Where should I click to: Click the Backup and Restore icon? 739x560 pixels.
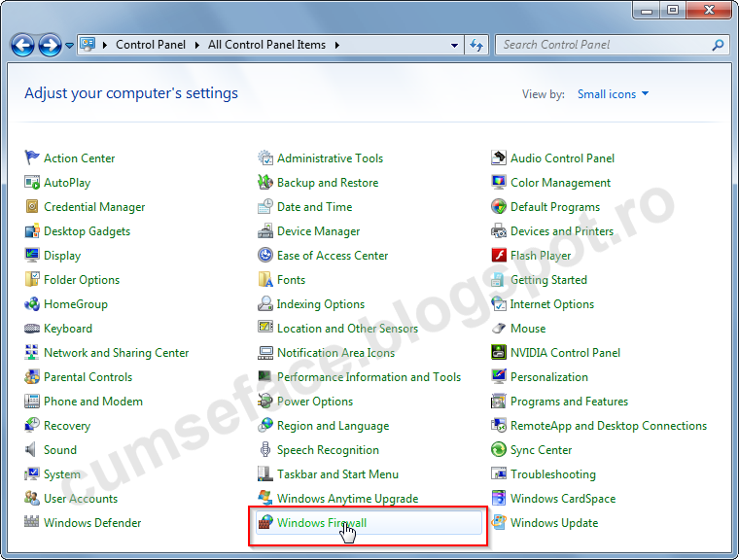(265, 182)
